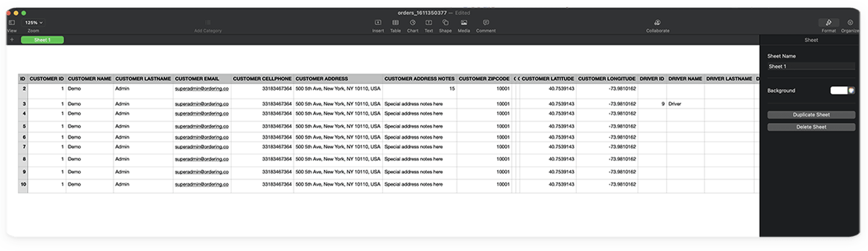Open the white Background color well

(x=838, y=90)
